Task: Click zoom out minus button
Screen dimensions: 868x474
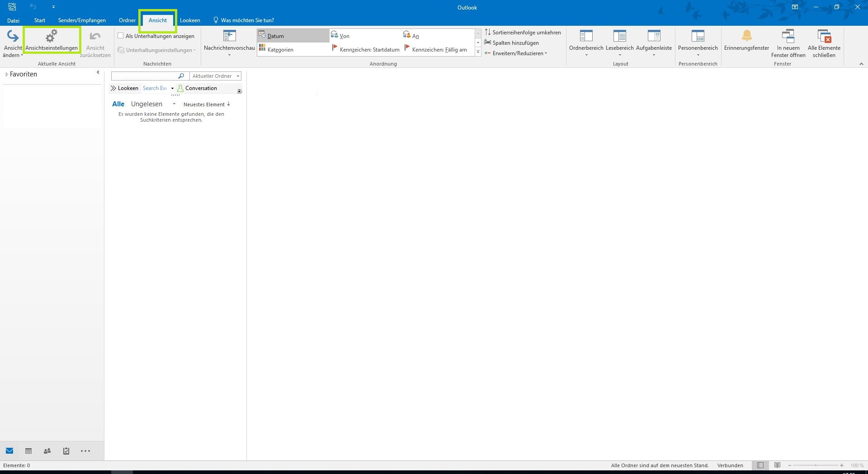Action: point(789,465)
